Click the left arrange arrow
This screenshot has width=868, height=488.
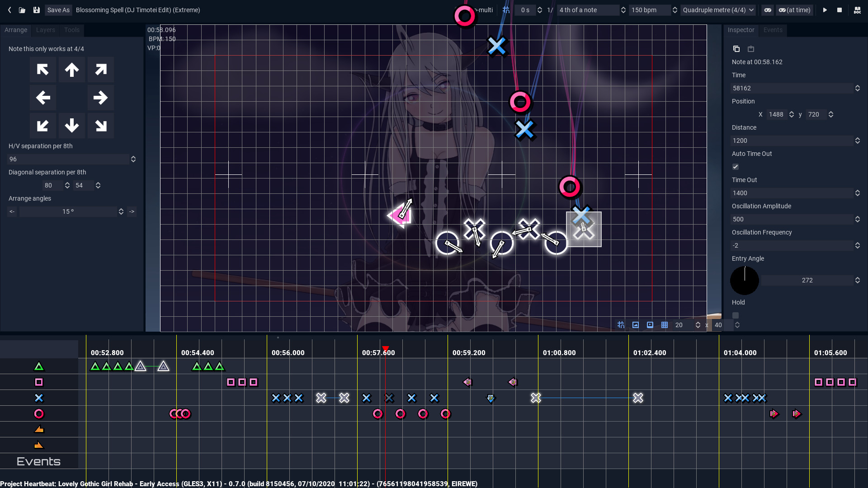pos(43,98)
